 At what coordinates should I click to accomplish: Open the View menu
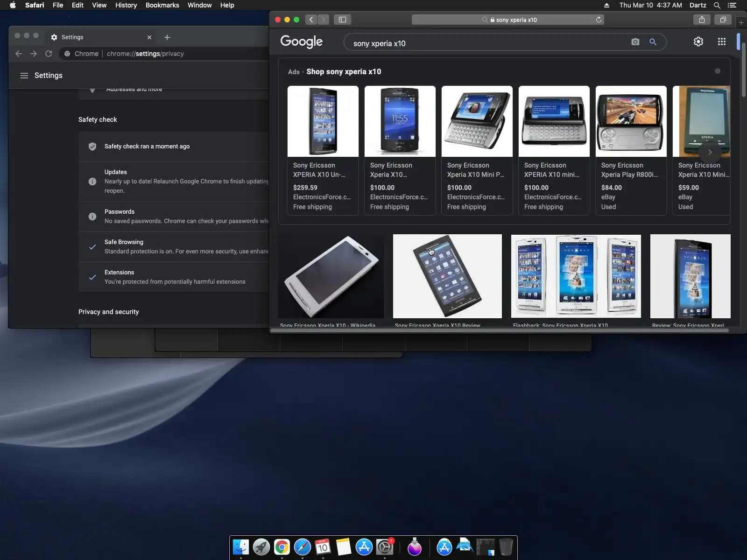coord(99,5)
